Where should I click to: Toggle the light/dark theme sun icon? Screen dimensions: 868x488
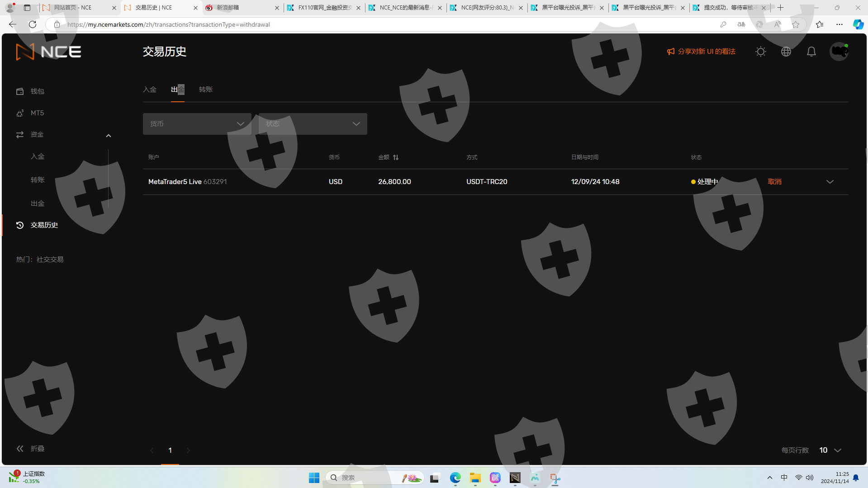(x=760, y=52)
